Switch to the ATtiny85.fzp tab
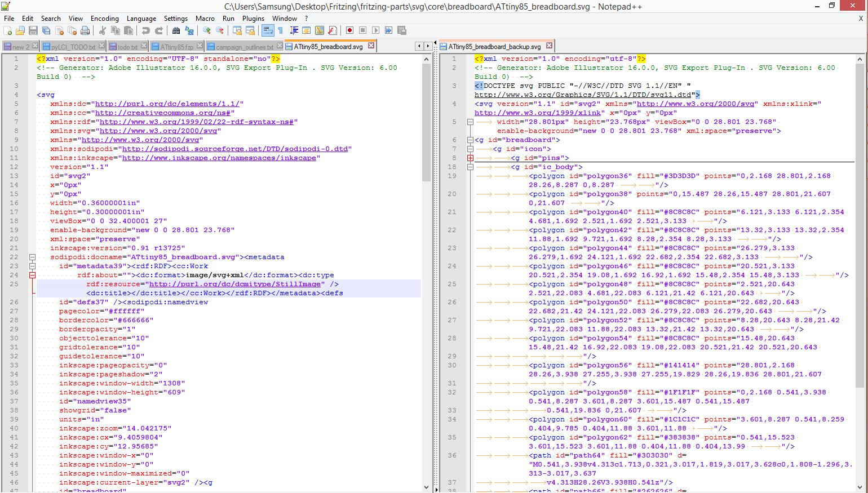The height and width of the screenshot is (493, 868). pos(176,47)
